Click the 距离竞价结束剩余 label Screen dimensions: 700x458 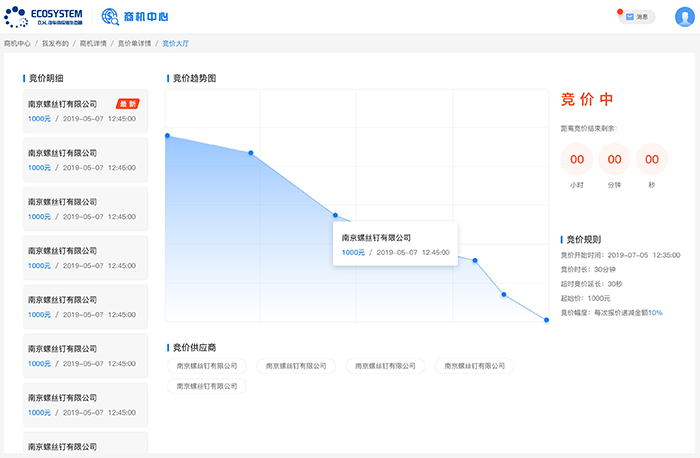pos(589,129)
